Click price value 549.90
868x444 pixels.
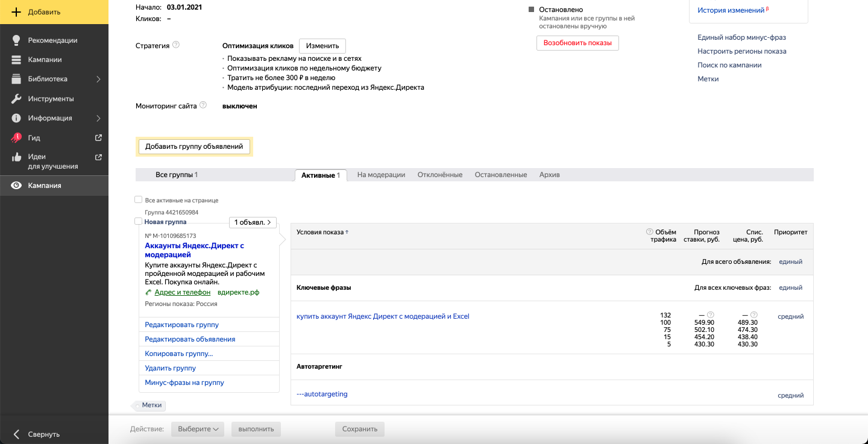(x=704, y=323)
